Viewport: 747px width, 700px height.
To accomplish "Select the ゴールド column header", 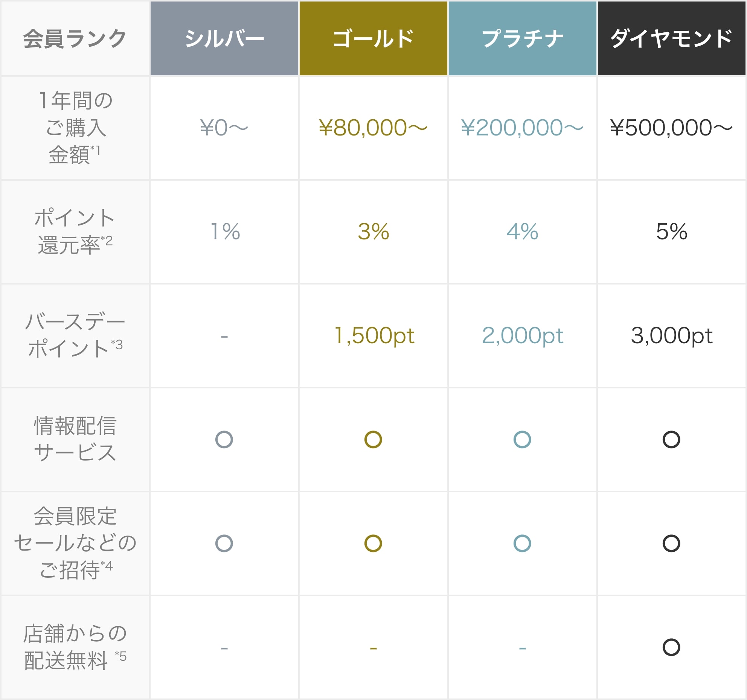I will [373, 38].
